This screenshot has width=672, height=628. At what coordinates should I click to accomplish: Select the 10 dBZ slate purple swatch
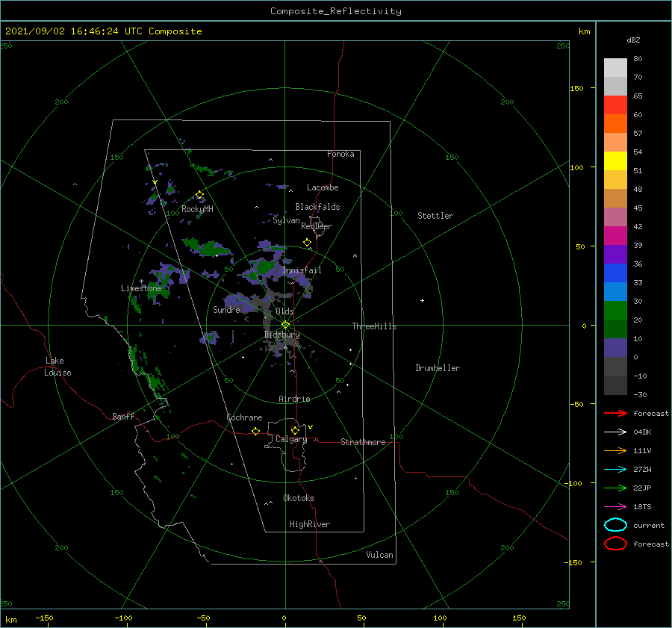(615, 347)
